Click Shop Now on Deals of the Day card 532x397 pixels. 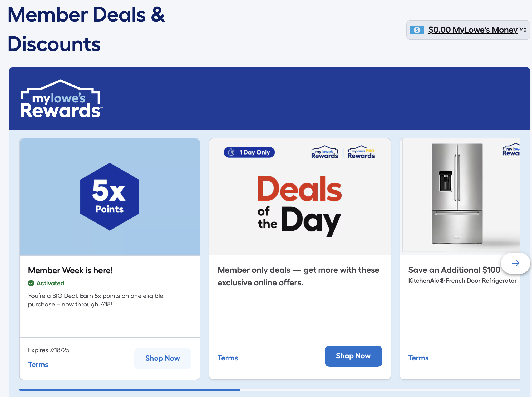(353, 356)
